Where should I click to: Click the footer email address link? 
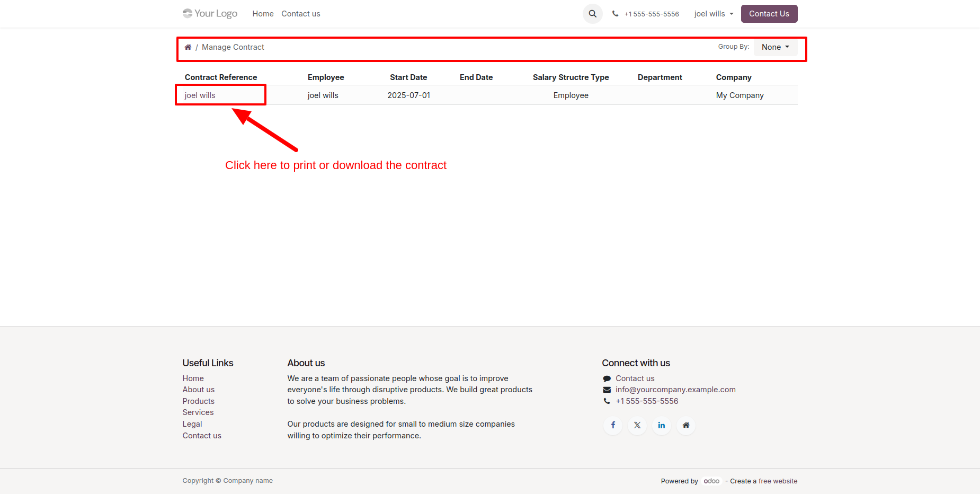click(x=675, y=390)
